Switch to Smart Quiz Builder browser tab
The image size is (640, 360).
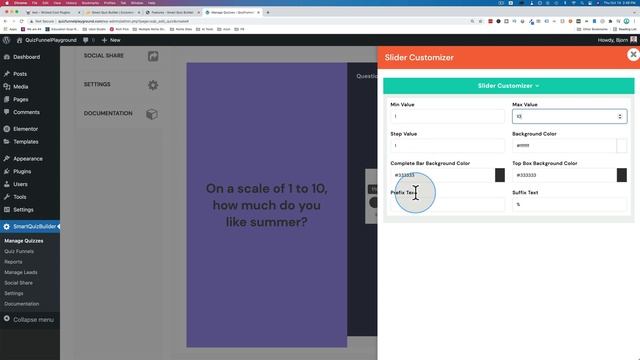(112, 12)
